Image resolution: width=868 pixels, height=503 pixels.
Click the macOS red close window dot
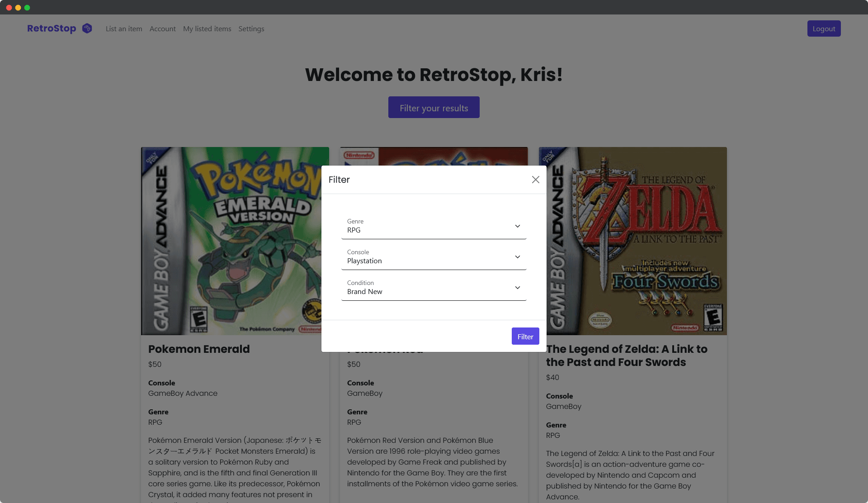pyautogui.click(x=9, y=7)
